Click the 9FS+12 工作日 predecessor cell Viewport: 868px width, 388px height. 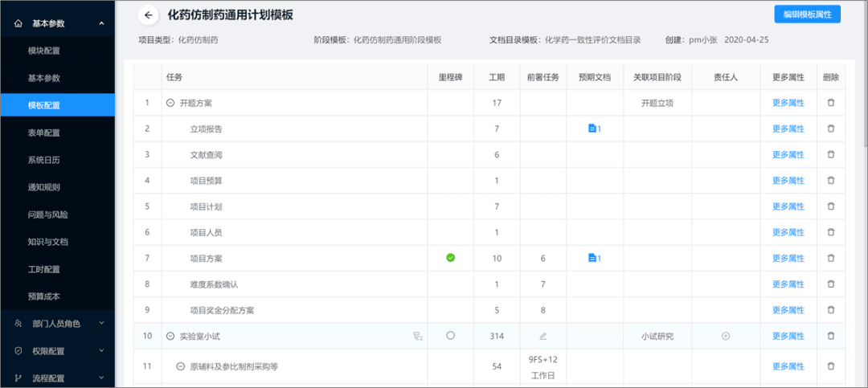point(543,366)
